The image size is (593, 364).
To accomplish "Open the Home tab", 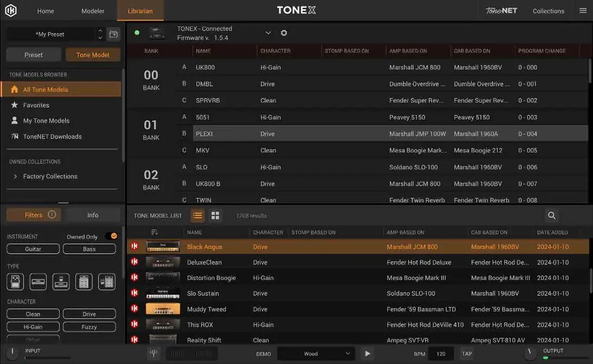I will click(x=46, y=11).
